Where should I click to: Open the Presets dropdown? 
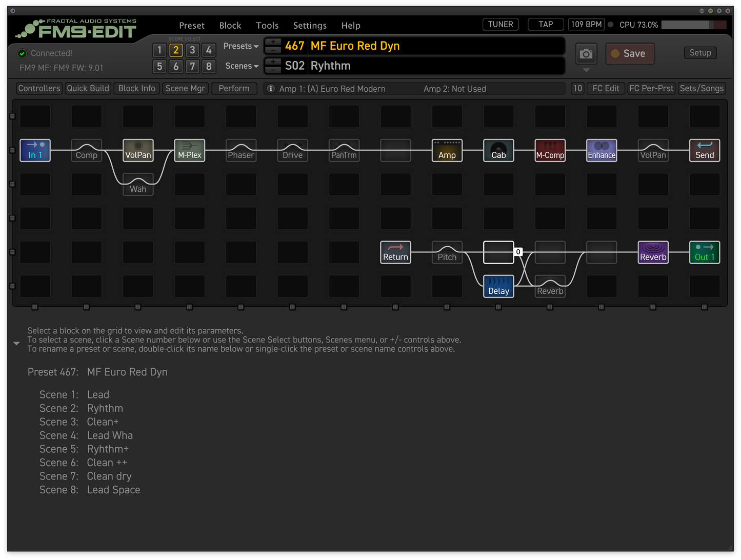click(240, 46)
